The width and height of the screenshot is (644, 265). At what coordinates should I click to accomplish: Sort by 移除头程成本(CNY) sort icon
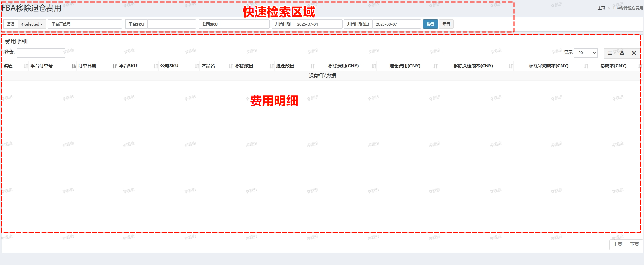pyautogui.click(x=511, y=66)
